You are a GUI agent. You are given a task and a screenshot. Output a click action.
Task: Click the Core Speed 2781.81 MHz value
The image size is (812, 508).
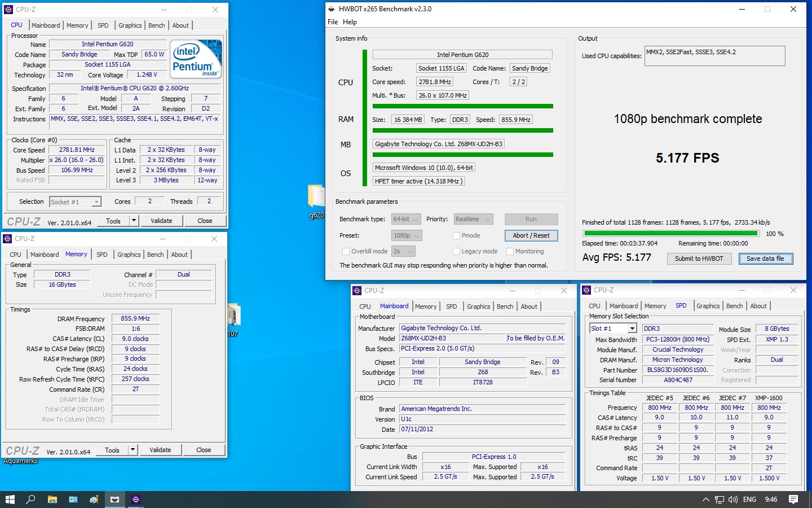coord(77,150)
